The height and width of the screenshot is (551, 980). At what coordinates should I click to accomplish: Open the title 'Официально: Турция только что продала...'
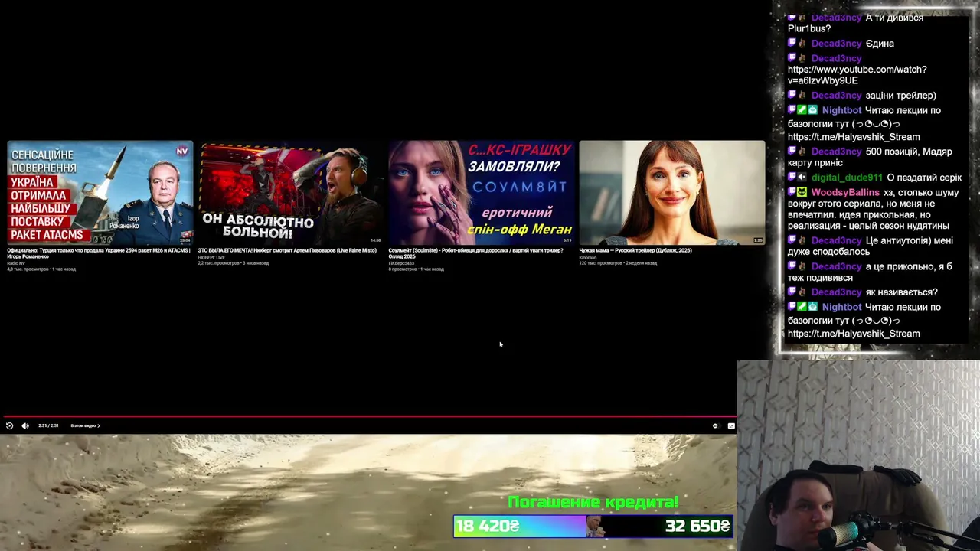point(99,253)
